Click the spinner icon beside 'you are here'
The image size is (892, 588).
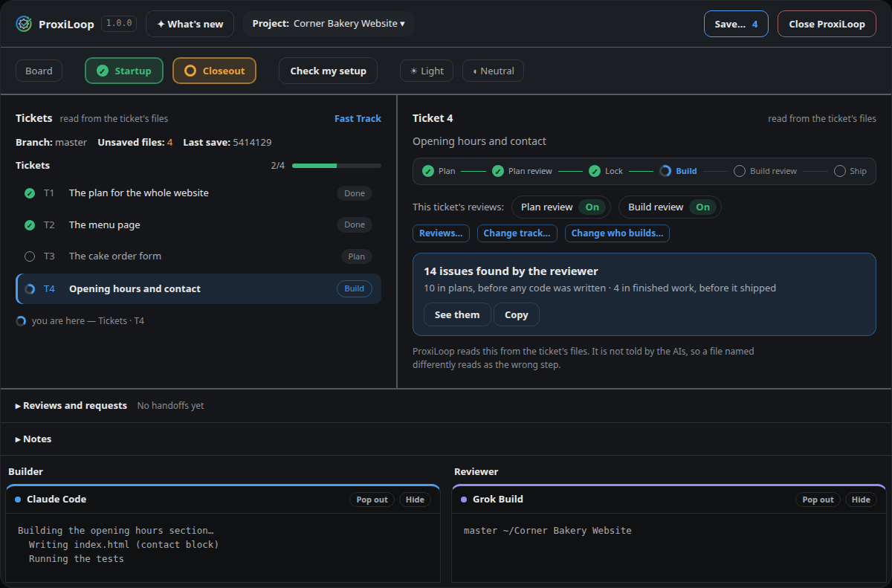click(21, 321)
